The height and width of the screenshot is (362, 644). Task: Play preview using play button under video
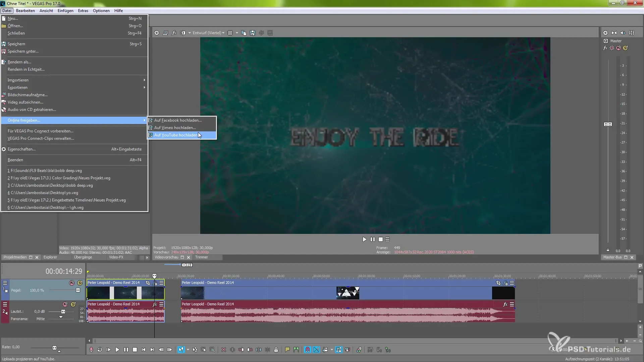(364, 239)
